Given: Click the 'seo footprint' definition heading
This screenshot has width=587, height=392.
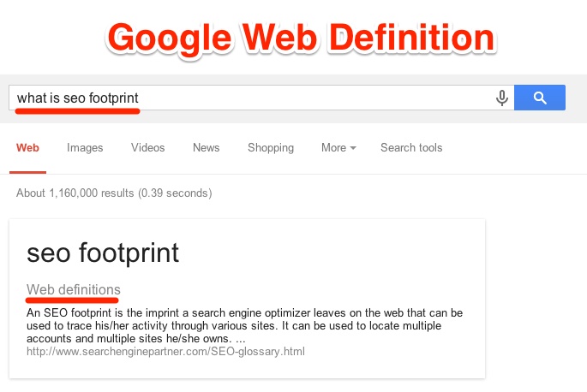Looking at the screenshot, I should 103,253.
